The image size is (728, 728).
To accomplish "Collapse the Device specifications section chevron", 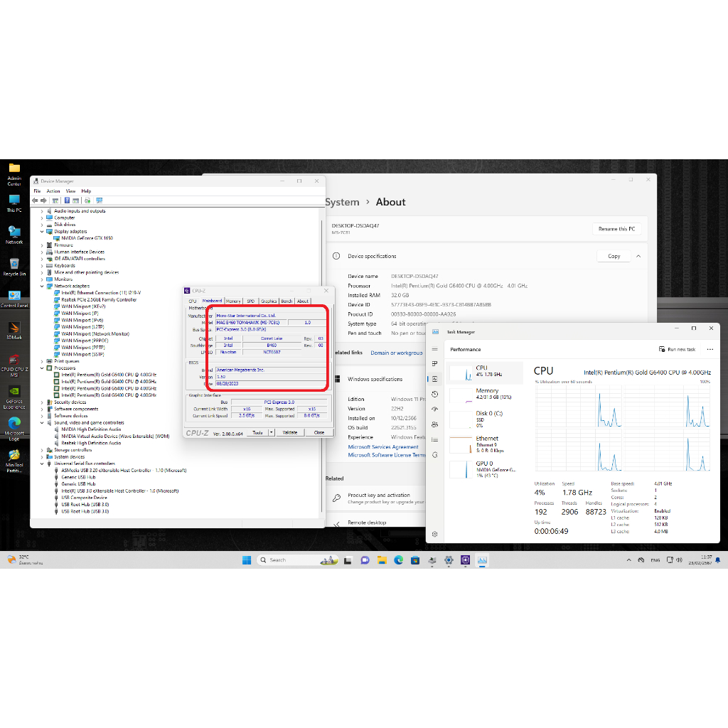I will [638, 256].
